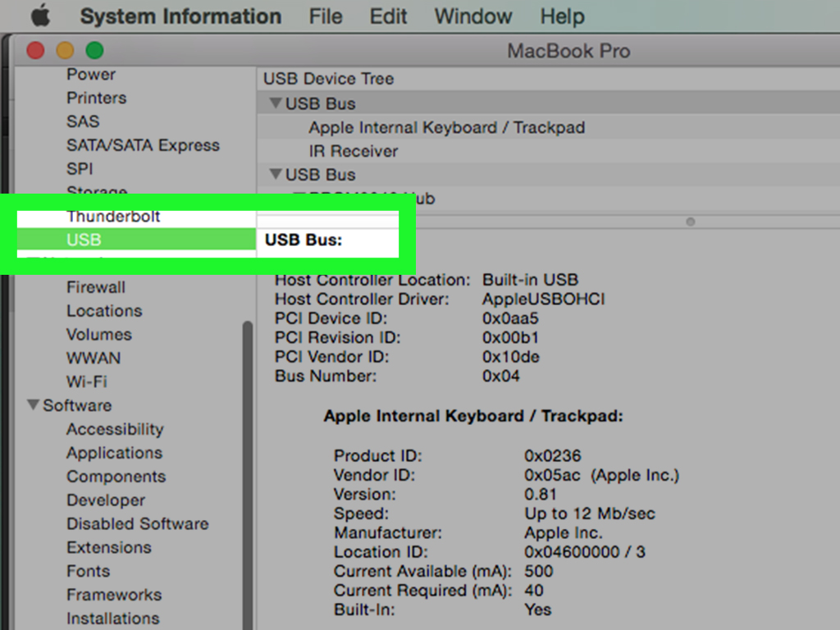This screenshot has height=630, width=840.
Task: Click the Speed value Up to 12 Mb/sec
Action: point(589,514)
